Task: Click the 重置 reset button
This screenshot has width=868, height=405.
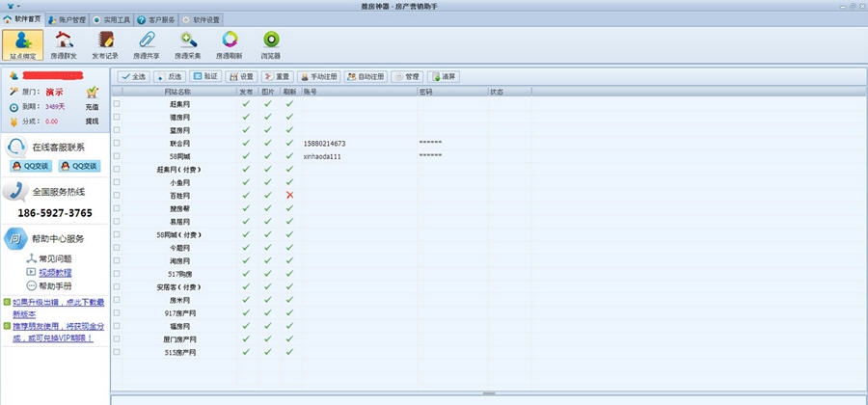Action: (x=278, y=77)
